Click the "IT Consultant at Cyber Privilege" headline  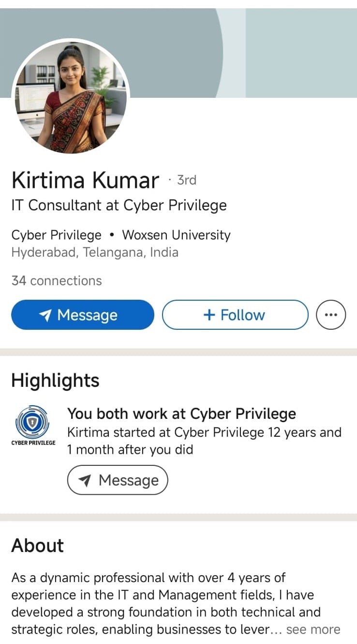pyautogui.click(x=119, y=205)
